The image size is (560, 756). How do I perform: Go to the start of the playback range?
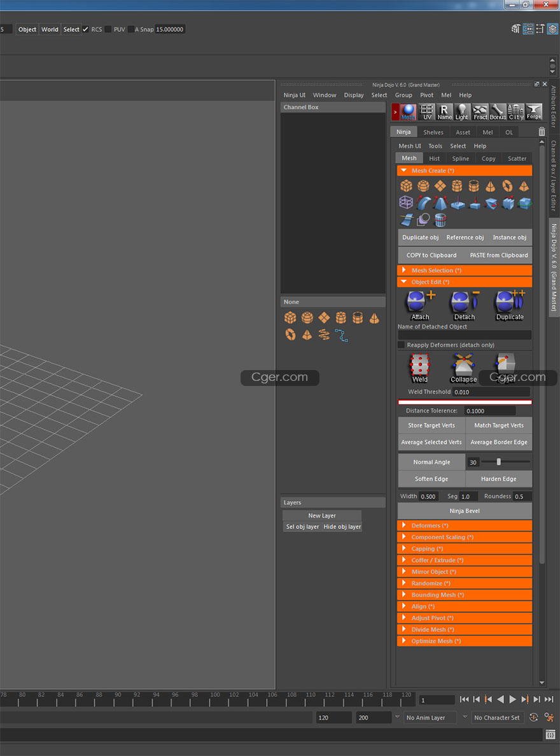[x=464, y=699]
